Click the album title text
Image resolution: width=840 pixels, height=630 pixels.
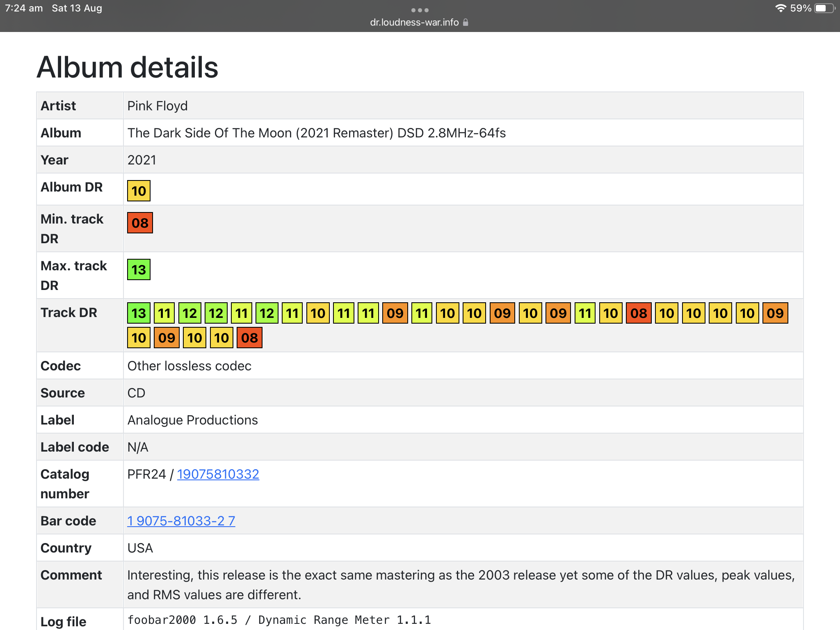coord(316,133)
